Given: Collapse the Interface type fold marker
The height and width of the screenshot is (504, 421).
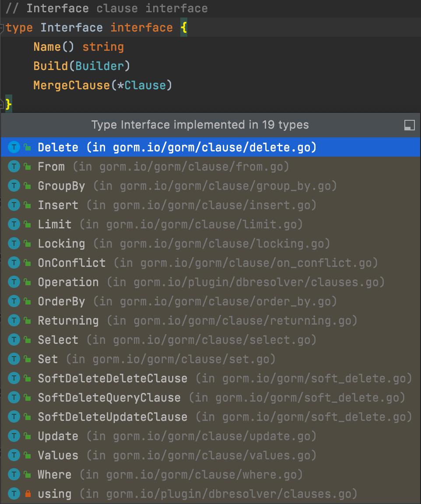Looking at the screenshot, I should coord(3,28).
